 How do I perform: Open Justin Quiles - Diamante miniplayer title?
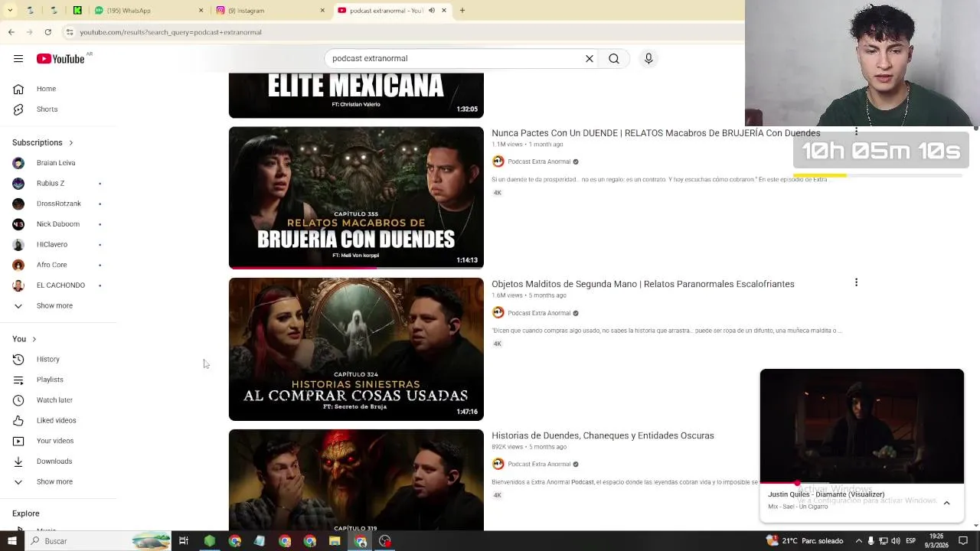click(x=826, y=495)
